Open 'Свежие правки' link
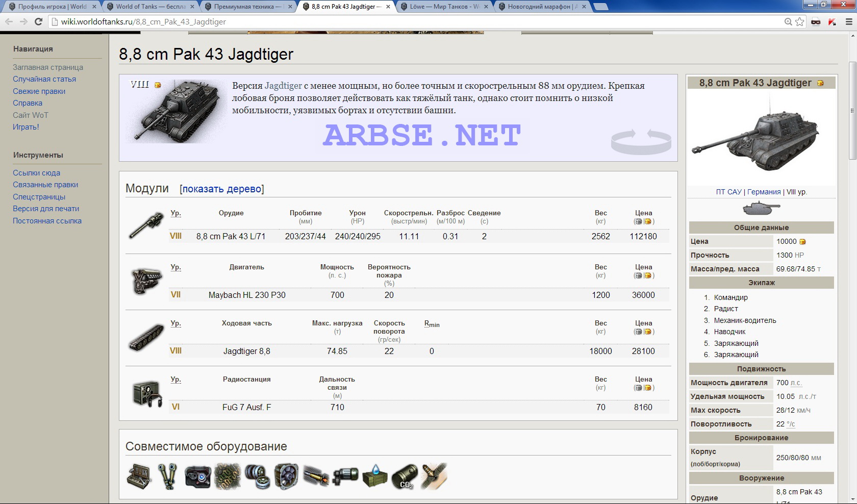The width and height of the screenshot is (857, 504). [x=39, y=91]
